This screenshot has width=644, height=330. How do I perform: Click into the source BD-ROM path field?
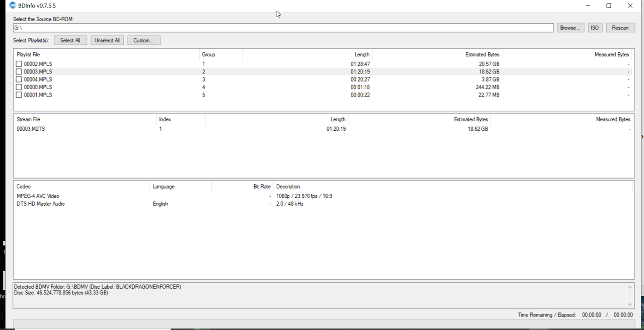[x=283, y=28]
